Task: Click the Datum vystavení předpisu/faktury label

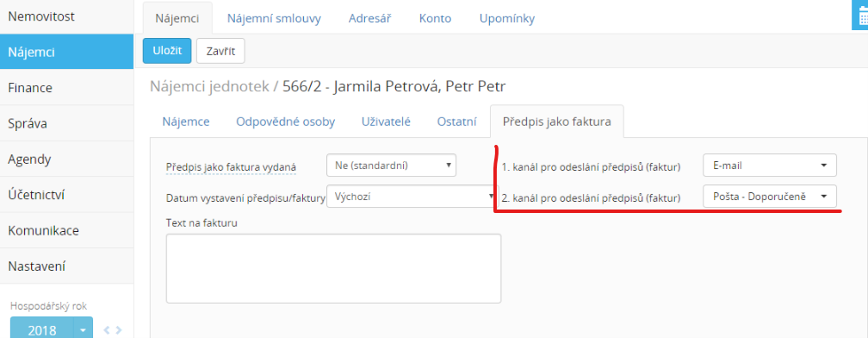Action: [x=245, y=197]
